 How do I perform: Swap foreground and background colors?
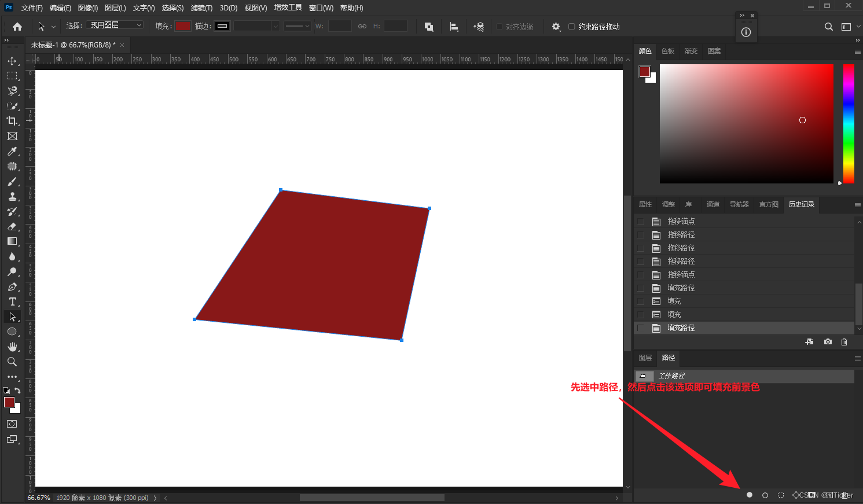pos(17,391)
